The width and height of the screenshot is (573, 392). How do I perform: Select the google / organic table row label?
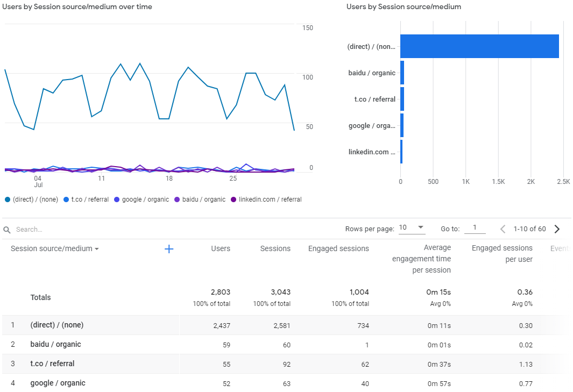click(58, 383)
